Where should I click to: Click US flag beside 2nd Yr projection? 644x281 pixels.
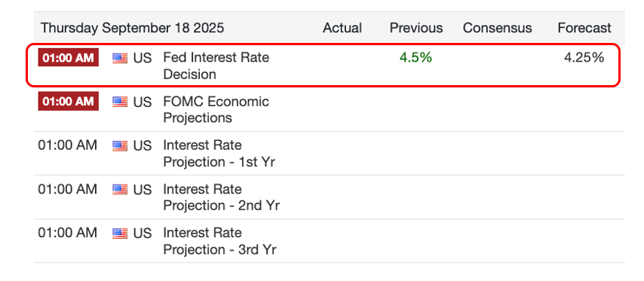tap(120, 189)
